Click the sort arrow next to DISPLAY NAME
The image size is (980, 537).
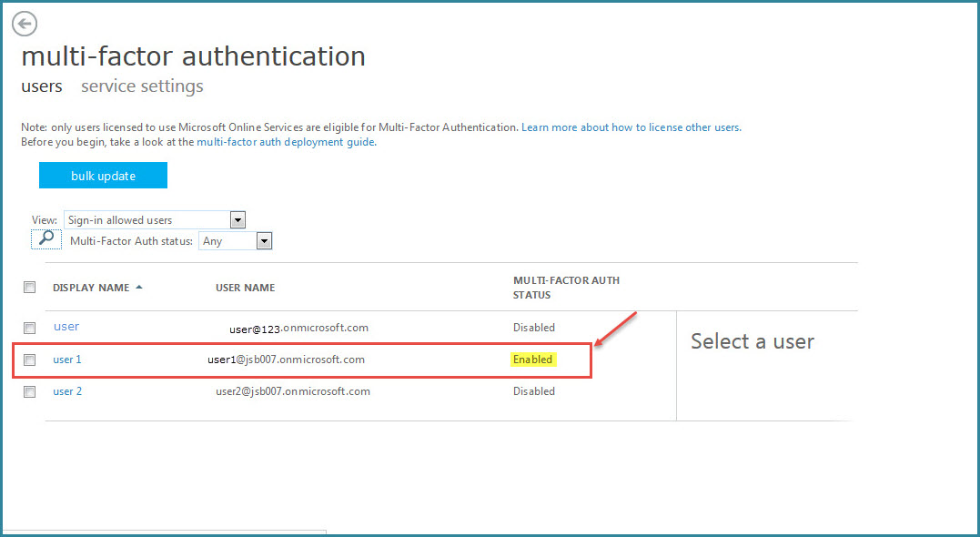pyautogui.click(x=138, y=286)
